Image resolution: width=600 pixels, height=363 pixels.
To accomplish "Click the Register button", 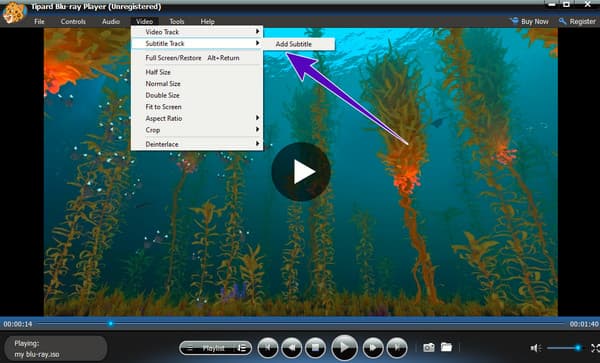I will click(577, 21).
